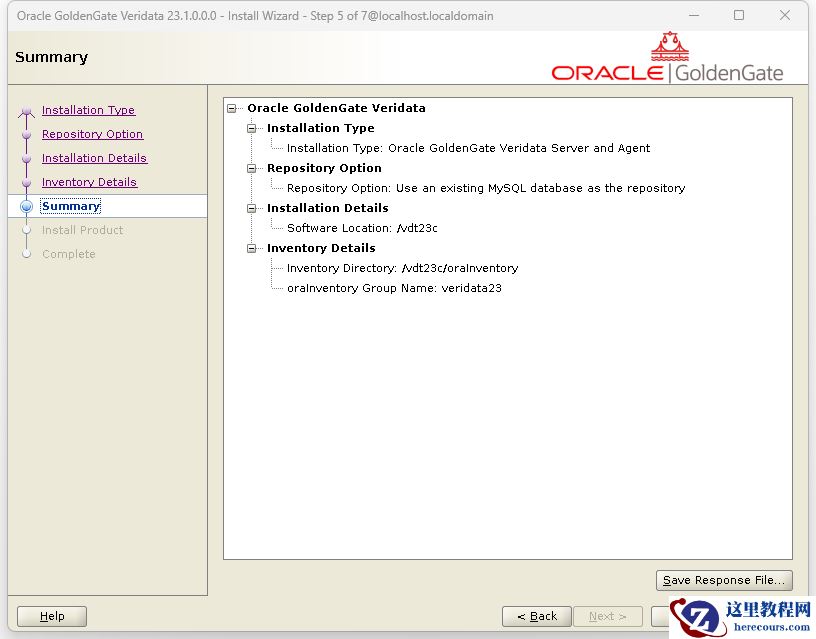Select the Summary step in sidebar
816x639 pixels.
(x=71, y=206)
